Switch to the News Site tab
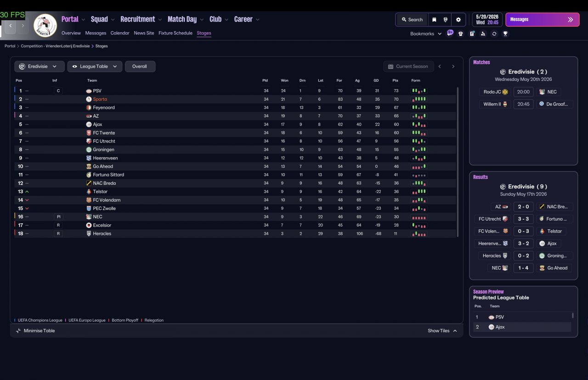The height and width of the screenshot is (380, 588). [x=144, y=33]
